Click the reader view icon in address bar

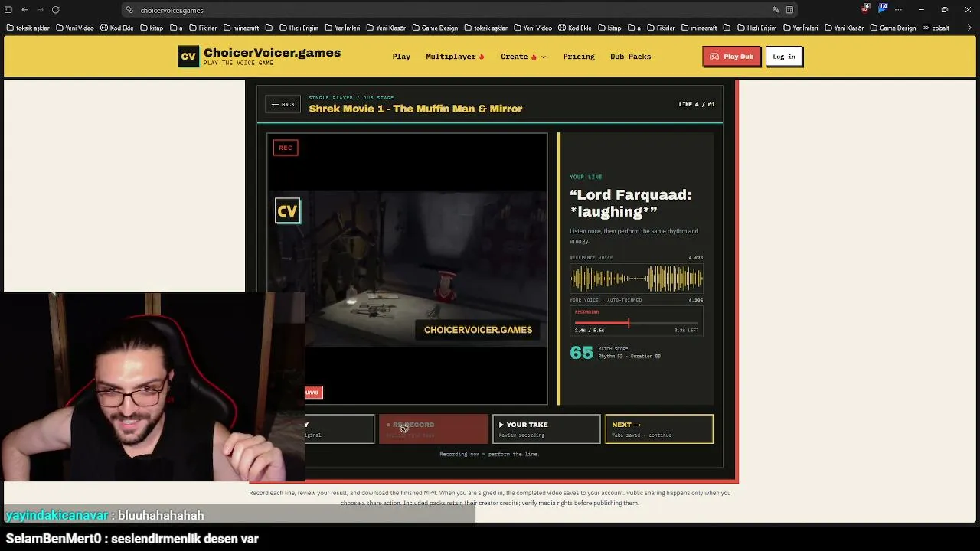click(x=789, y=10)
